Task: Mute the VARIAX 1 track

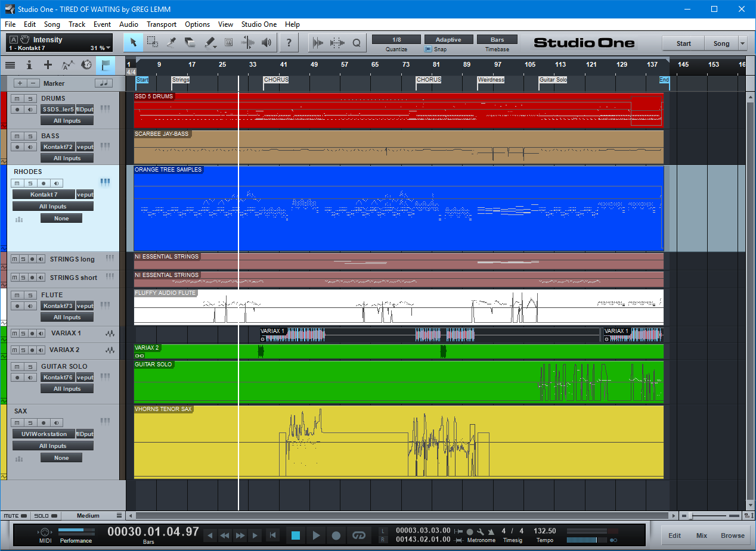Action: click(16, 333)
